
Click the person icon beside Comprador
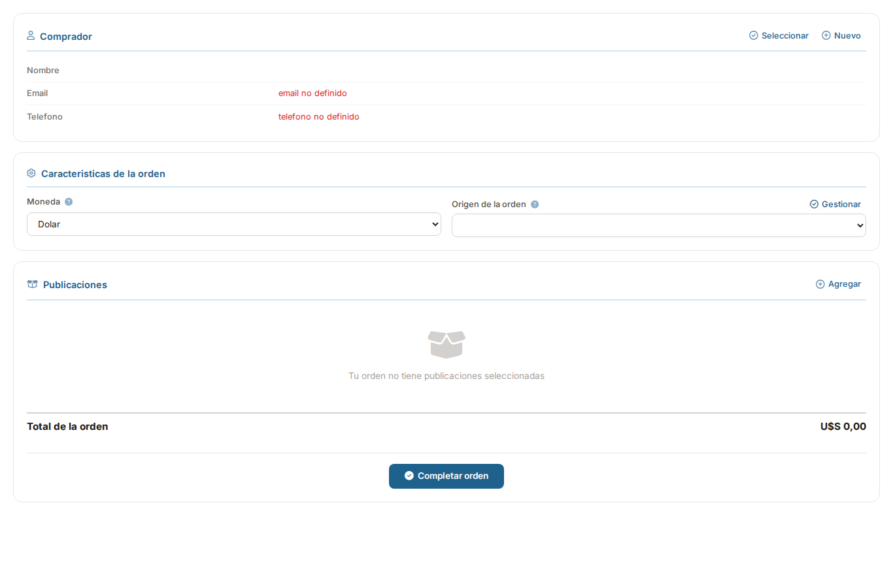(31, 35)
